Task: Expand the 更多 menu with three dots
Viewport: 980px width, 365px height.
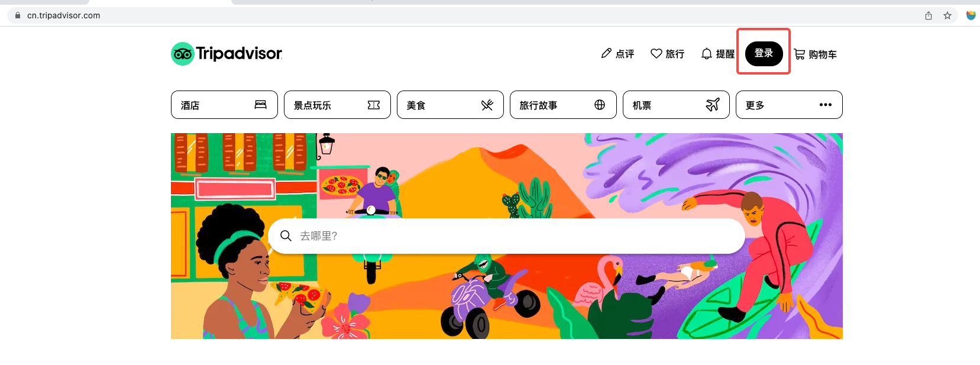Action: point(789,105)
